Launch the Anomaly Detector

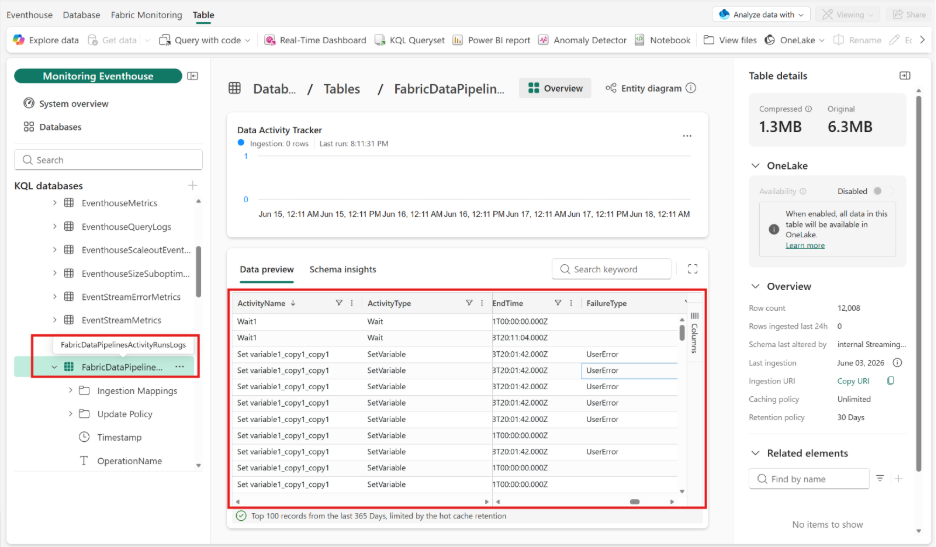[582, 40]
